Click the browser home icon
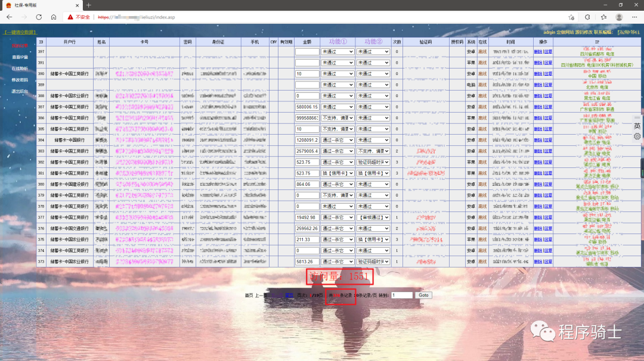 tap(54, 17)
